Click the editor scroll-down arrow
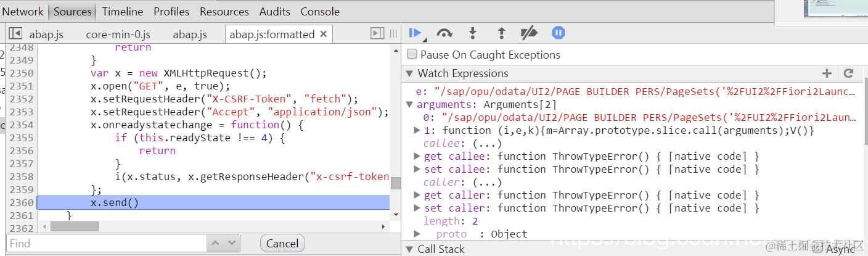868x256 pixels. 396,214
